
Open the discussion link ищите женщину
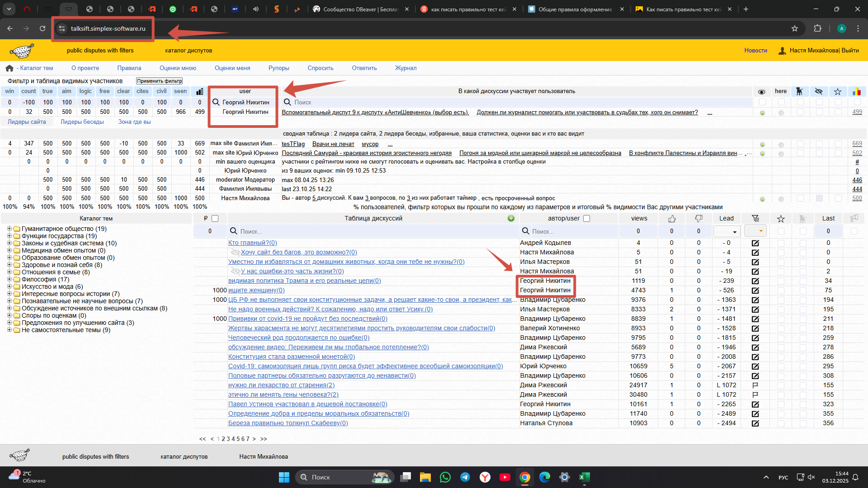(x=256, y=290)
